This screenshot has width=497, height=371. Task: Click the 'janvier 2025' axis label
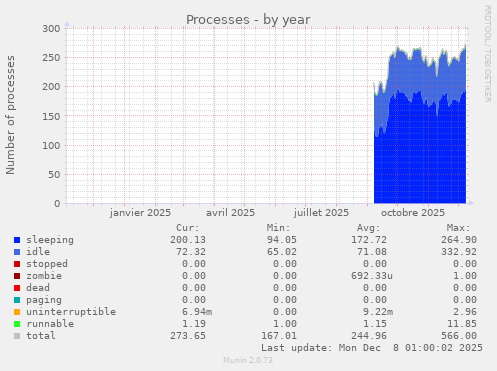(x=140, y=213)
